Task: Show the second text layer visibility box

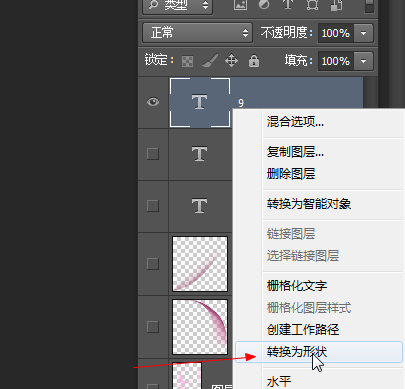Action: [x=153, y=154]
